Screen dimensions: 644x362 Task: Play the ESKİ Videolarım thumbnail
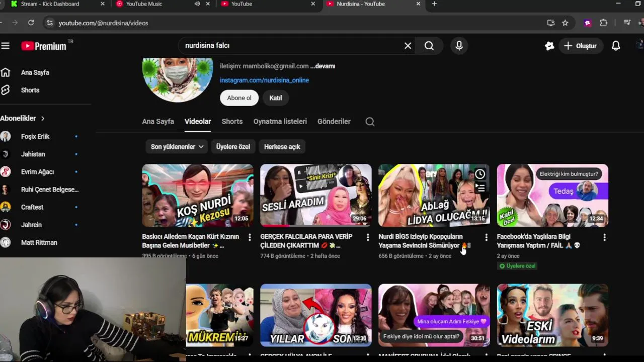[x=552, y=315]
